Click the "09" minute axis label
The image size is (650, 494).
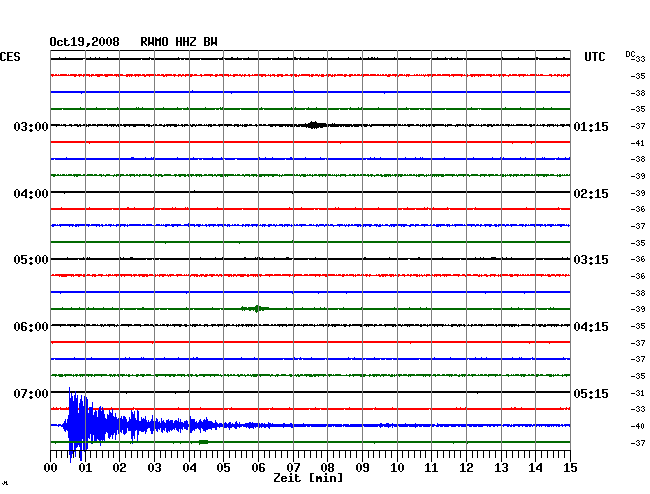point(362,468)
